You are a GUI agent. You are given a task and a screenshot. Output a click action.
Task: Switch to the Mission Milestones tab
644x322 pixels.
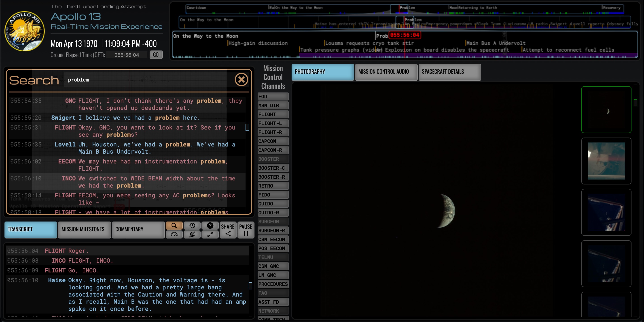[84, 229]
